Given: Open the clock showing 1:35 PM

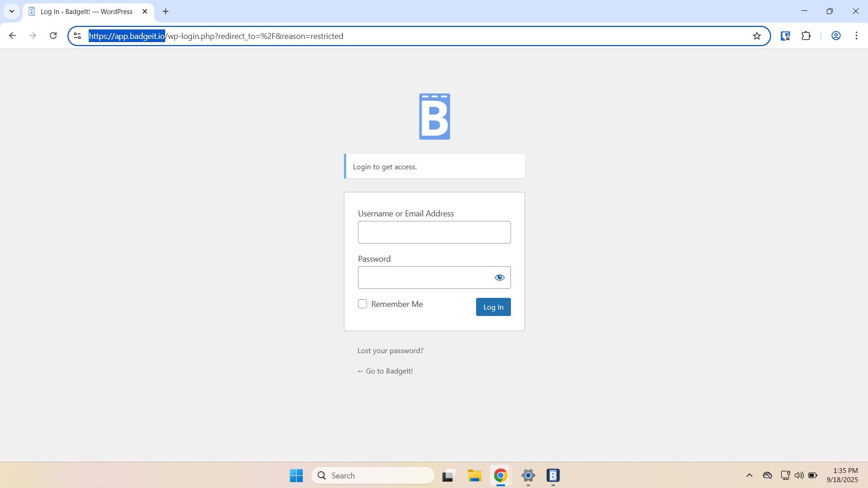Looking at the screenshot, I should pos(842,475).
